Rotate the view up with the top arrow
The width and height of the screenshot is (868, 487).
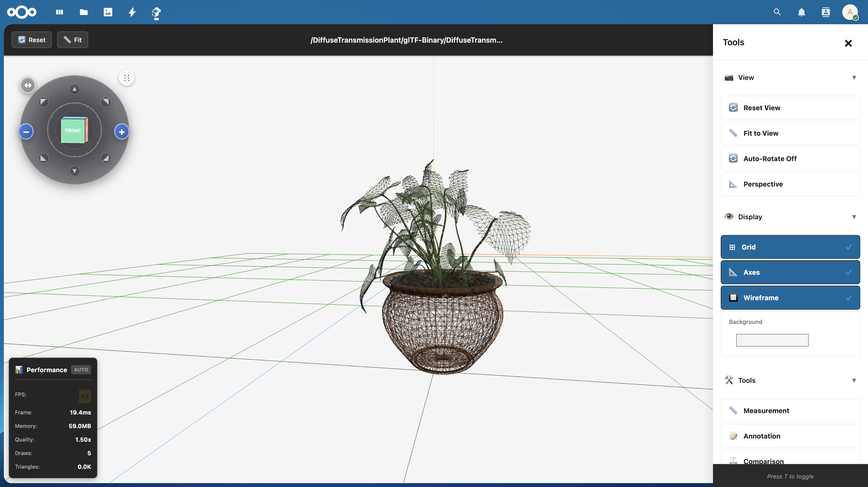tap(74, 89)
